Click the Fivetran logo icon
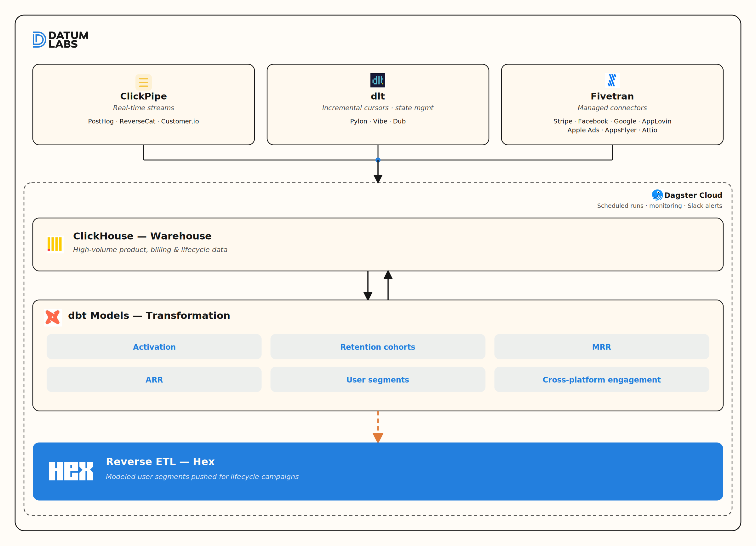This screenshot has height=546, width=756. click(612, 80)
